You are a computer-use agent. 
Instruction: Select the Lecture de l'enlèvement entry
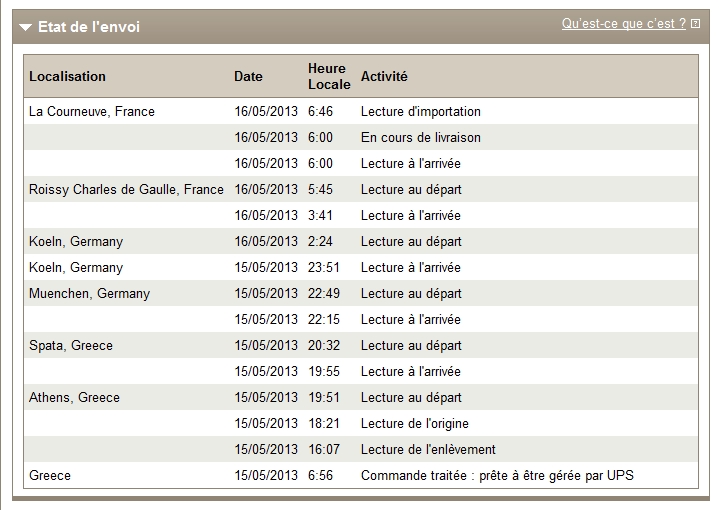tap(428, 449)
